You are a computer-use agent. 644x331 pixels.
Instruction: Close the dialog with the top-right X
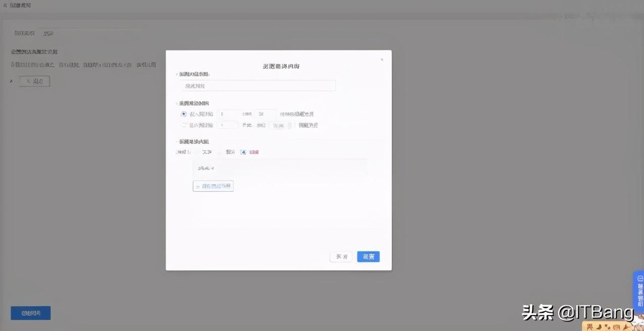pos(382,60)
